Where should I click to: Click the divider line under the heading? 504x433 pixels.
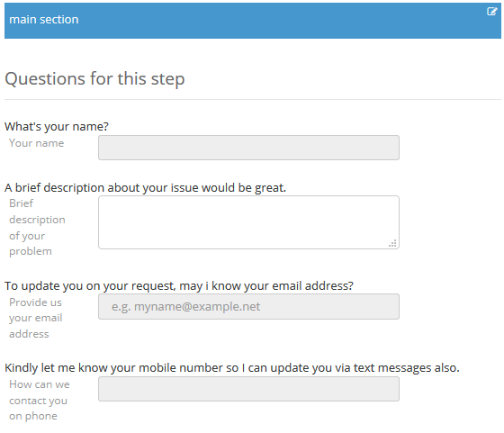tap(253, 100)
